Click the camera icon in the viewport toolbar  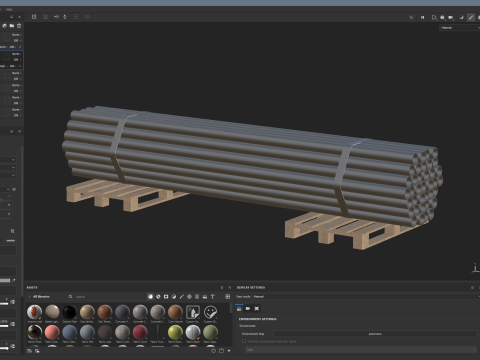point(451,17)
